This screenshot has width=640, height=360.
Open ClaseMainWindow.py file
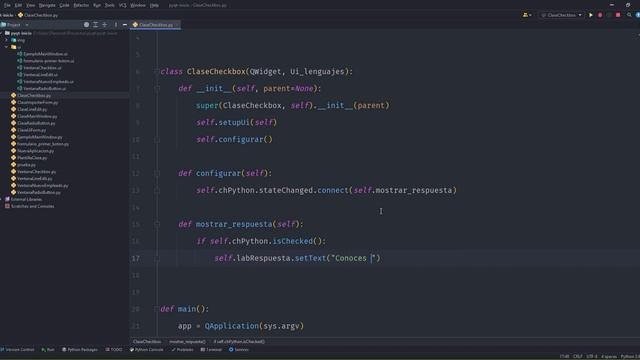(34, 116)
